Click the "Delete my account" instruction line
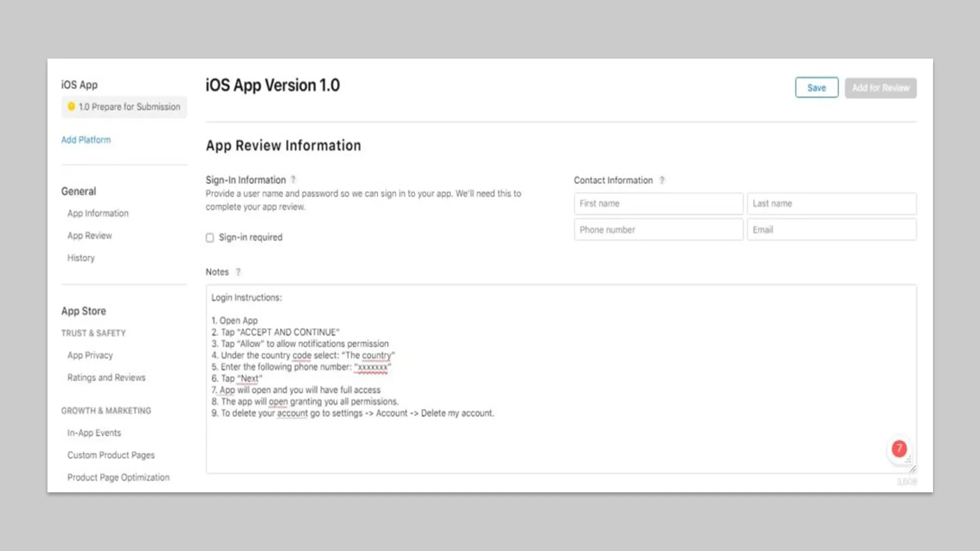 (353, 413)
